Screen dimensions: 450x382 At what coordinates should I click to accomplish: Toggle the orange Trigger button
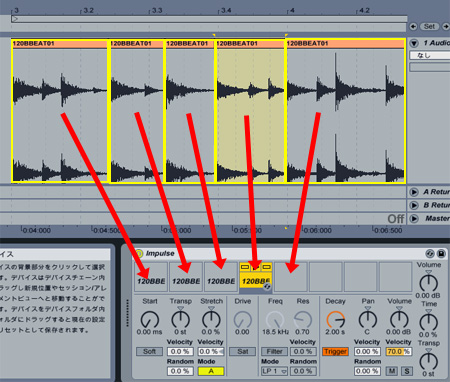(x=335, y=351)
